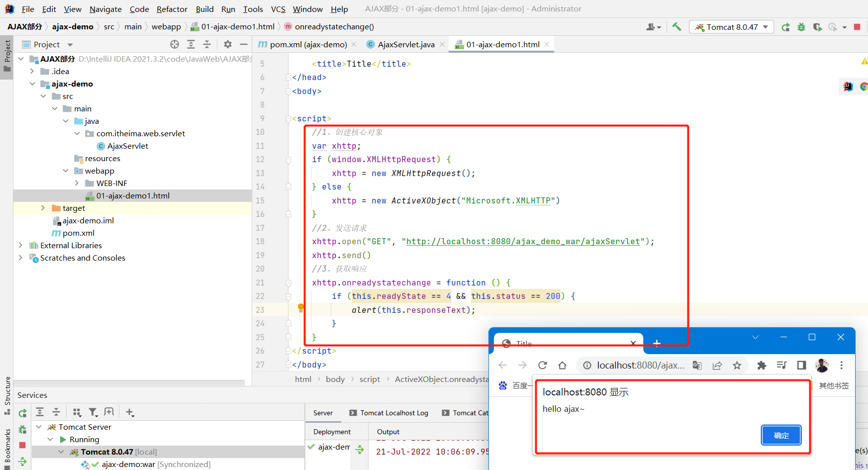Image resolution: width=868 pixels, height=470 pixels.
Task: Click the Build project hammer icon
Action: 676,27
